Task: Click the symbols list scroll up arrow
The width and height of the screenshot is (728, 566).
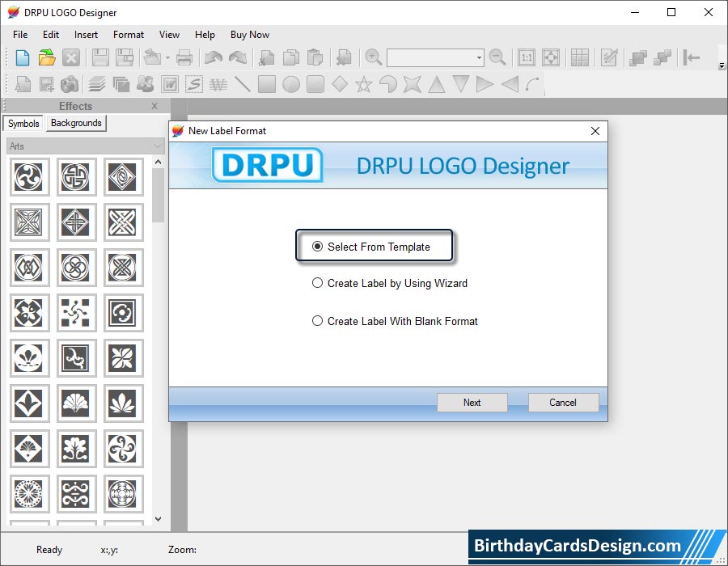Action: point(158,162)
